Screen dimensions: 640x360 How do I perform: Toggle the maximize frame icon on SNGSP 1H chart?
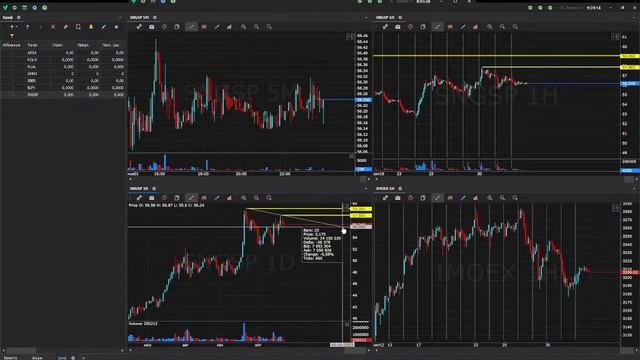615,37
